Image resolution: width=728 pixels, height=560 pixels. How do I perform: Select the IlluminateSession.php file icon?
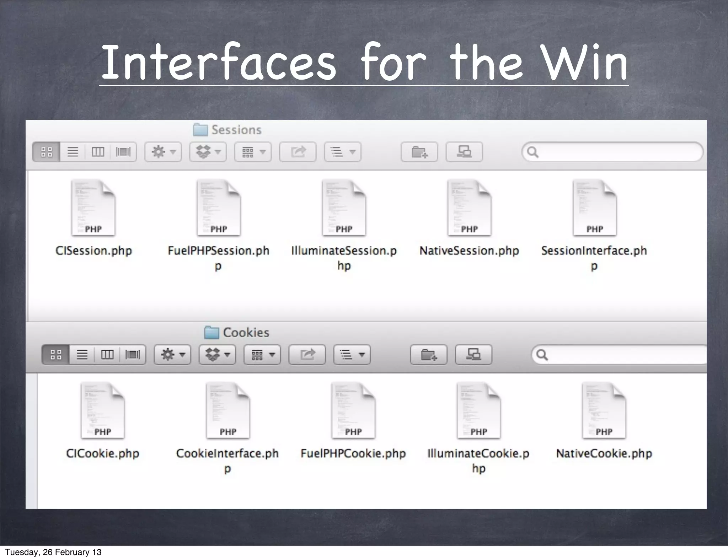click(344, 208)
